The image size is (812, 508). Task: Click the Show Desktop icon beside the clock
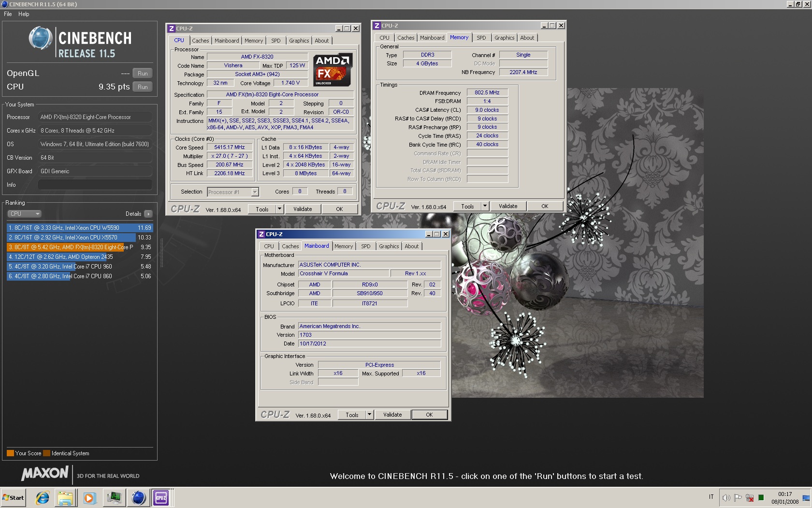pos(806,498)
